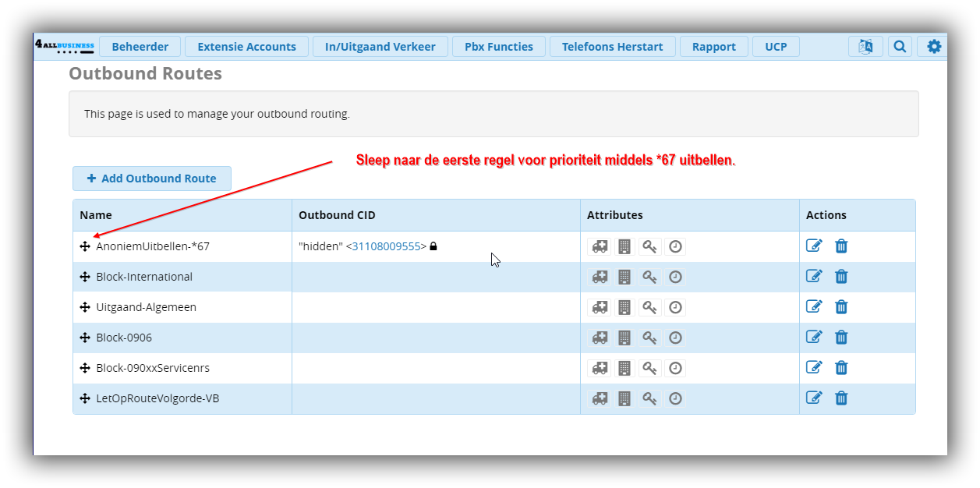Open the search magnifier in top bar
This screenshot has width=980, height=488.
[900, 47]
